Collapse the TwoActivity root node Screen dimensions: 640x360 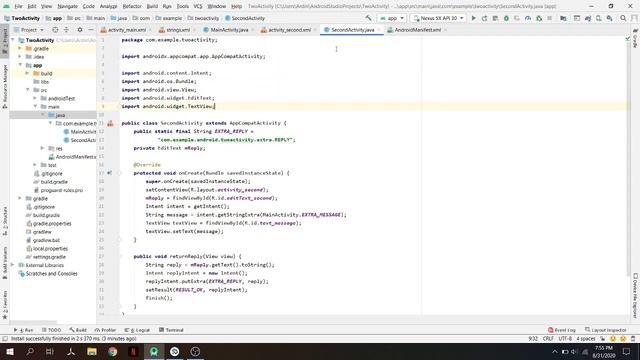13,40
